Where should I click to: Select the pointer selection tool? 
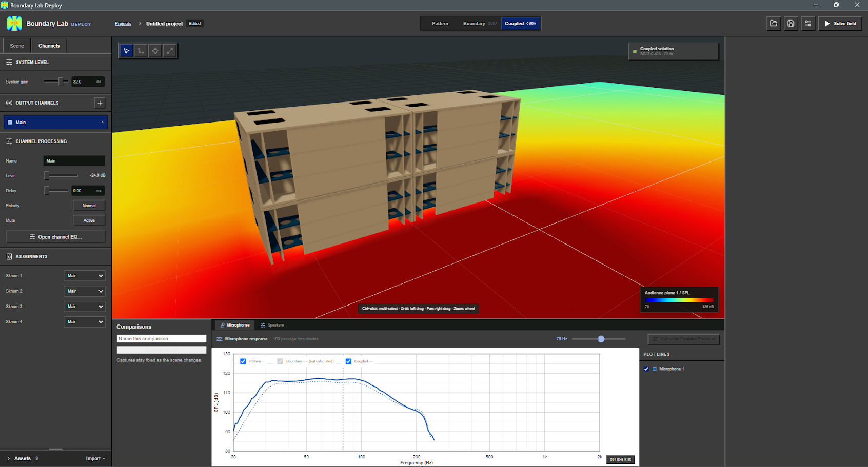tap(126, 51)
